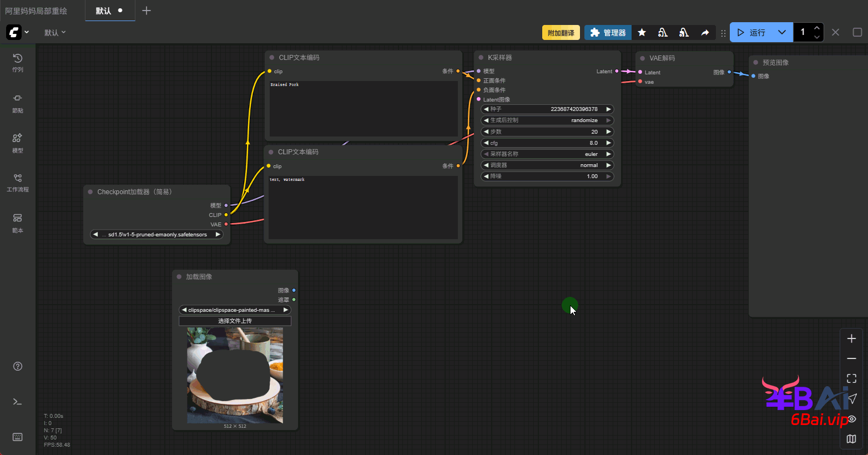Open the 默认 workflow breadcrumb menu
The height and width of the screenshot is (455, 868).
pos(55,33)
